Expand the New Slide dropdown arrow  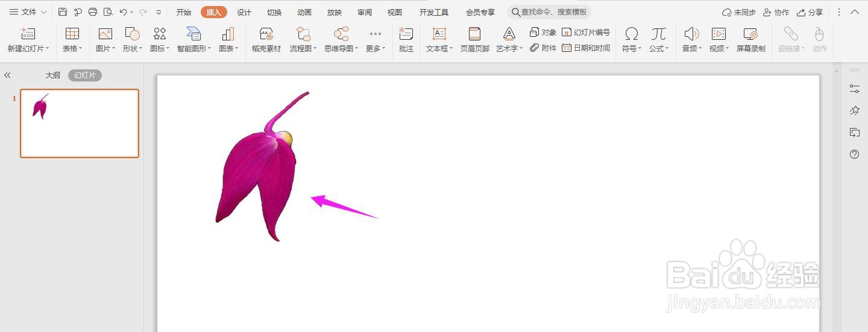click(x=48, y=49)
